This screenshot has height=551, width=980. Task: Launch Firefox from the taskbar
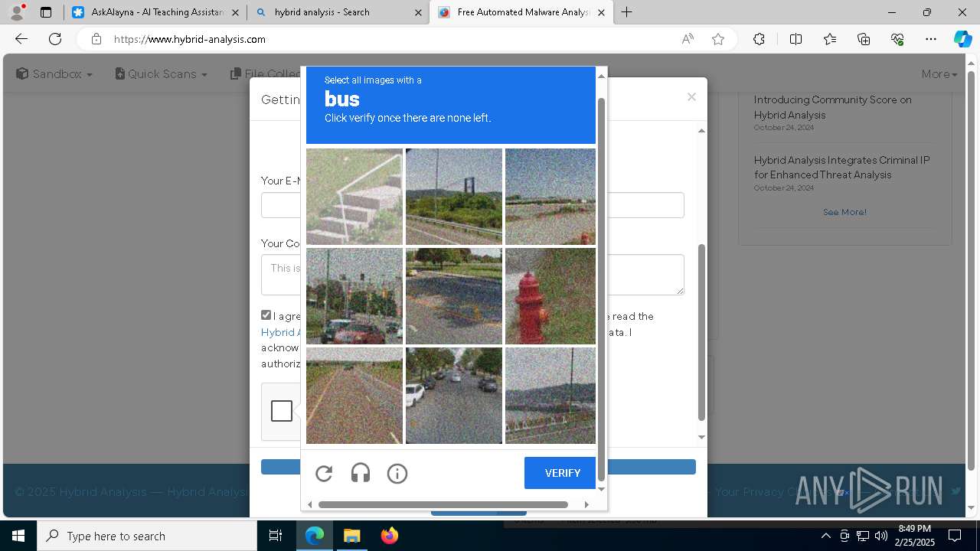click(x=390, y=536)
